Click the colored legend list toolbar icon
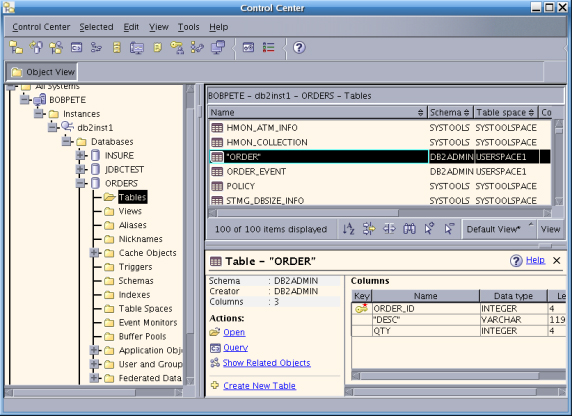The height and width of the screenshot is (416, 572). pyautogui.click(x=268, y=47)
